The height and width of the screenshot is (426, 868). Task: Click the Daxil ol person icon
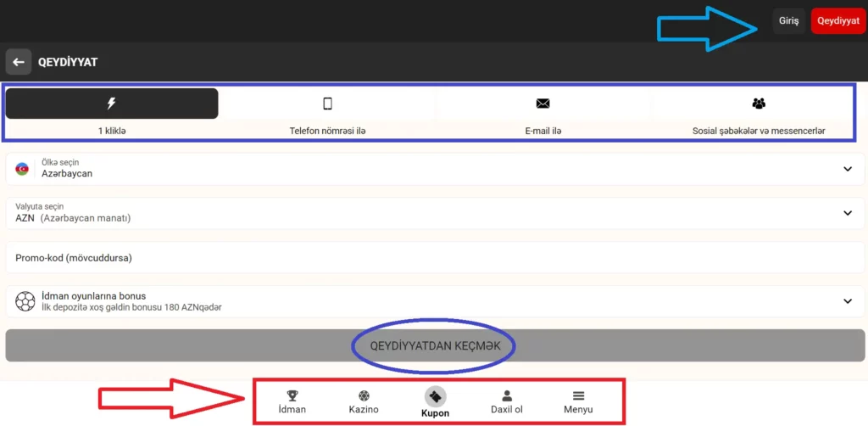[507, 396]
